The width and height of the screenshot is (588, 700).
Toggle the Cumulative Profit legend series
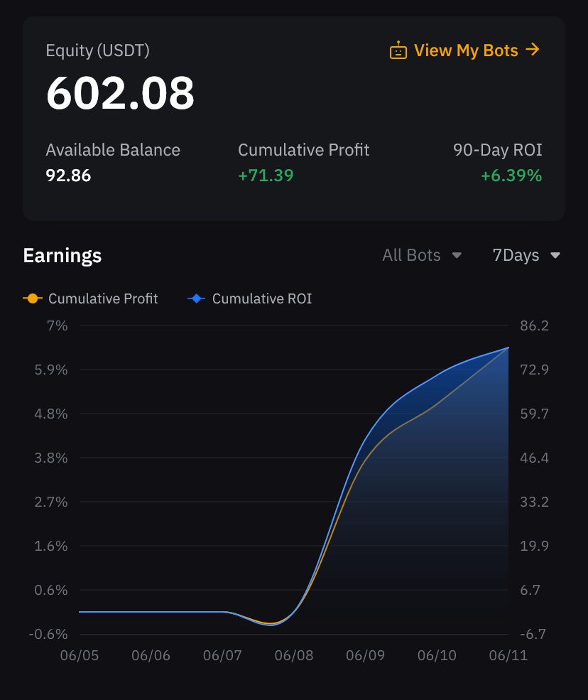[90, 298]
